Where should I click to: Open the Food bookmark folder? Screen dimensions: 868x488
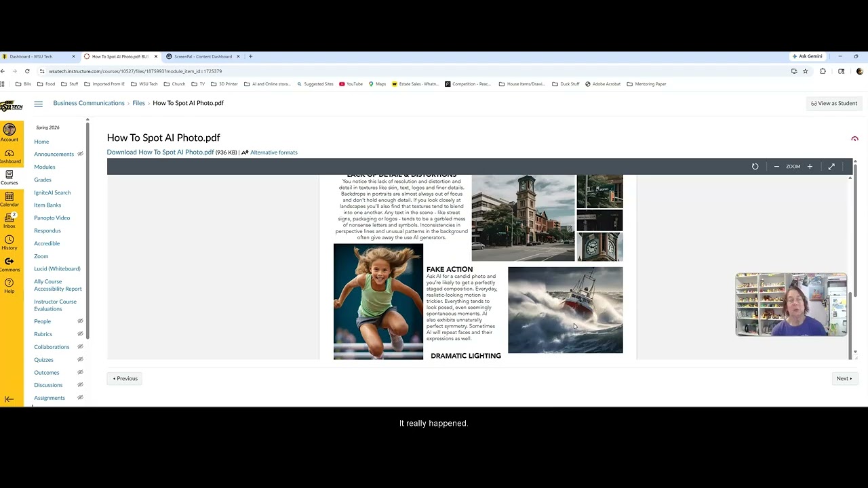click(46, 84)
